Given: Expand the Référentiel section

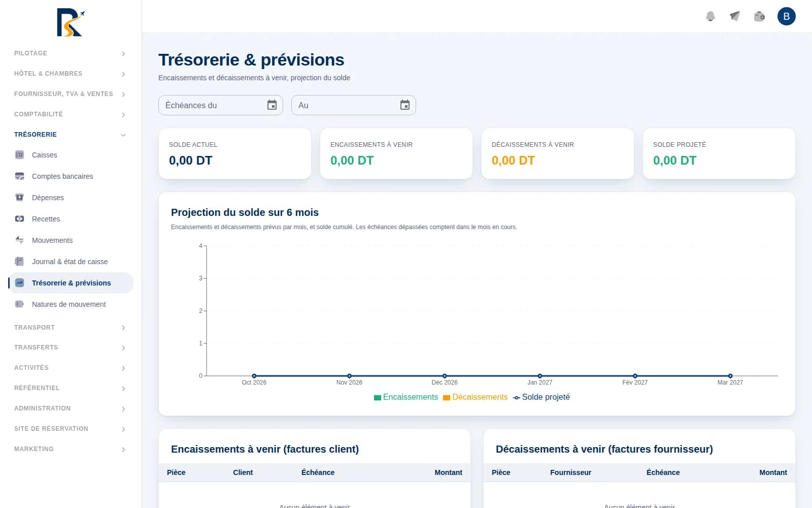Looking at the screenshot, I should tap(71, 388).
